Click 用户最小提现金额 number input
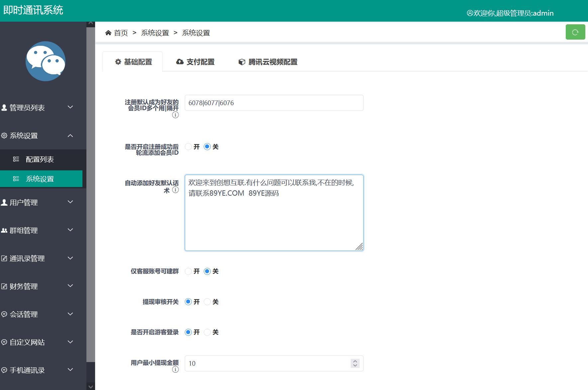 [x=274, y=363]
